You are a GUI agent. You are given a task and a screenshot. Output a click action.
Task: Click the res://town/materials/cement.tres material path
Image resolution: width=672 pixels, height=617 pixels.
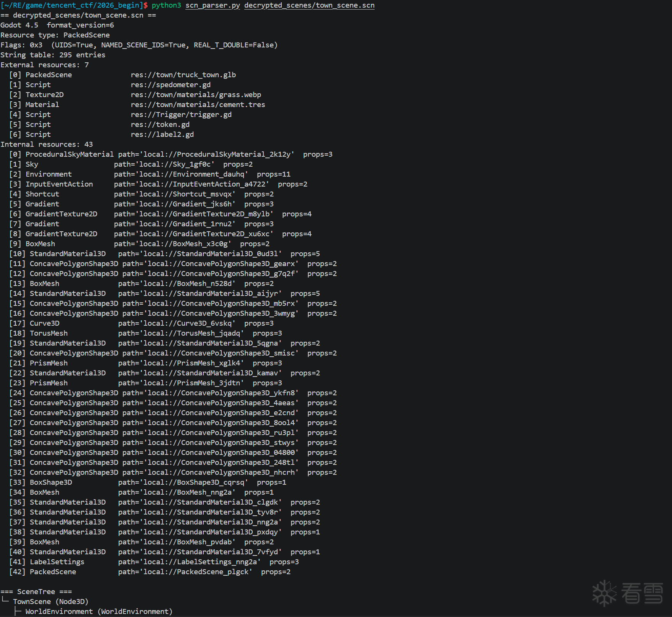198,105
